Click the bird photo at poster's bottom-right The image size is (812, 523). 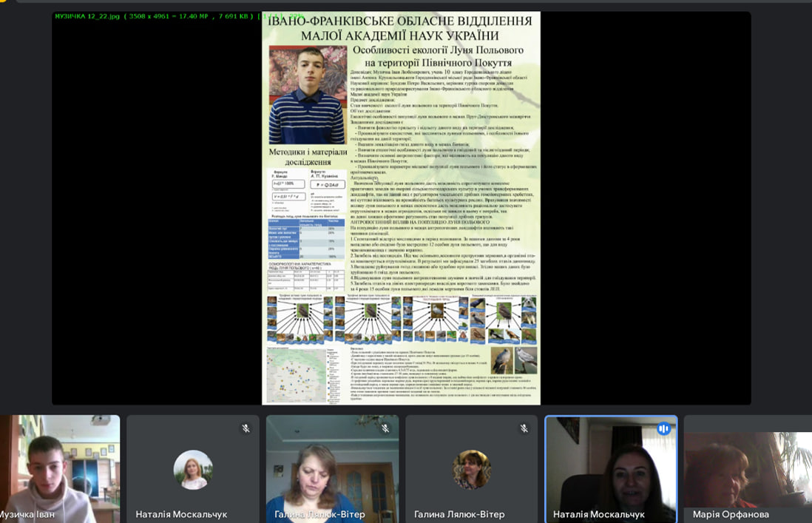pos(514,360)
